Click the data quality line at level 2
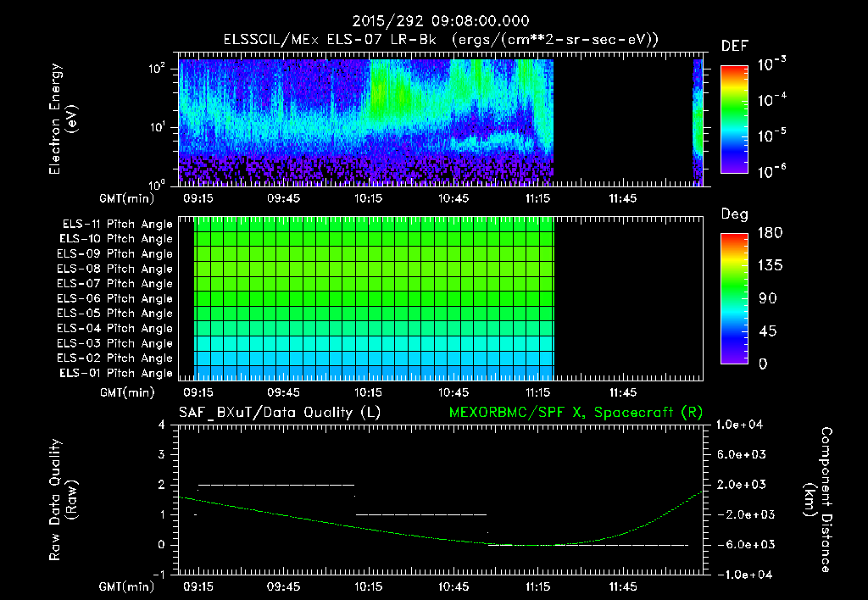This screenshot has width=868, height=600. pos(276,485)
